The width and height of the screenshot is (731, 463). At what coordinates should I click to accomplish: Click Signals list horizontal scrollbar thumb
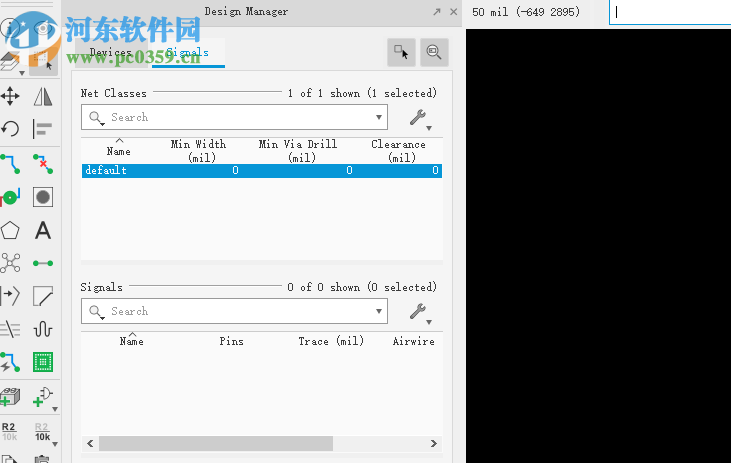coord(216,443)
